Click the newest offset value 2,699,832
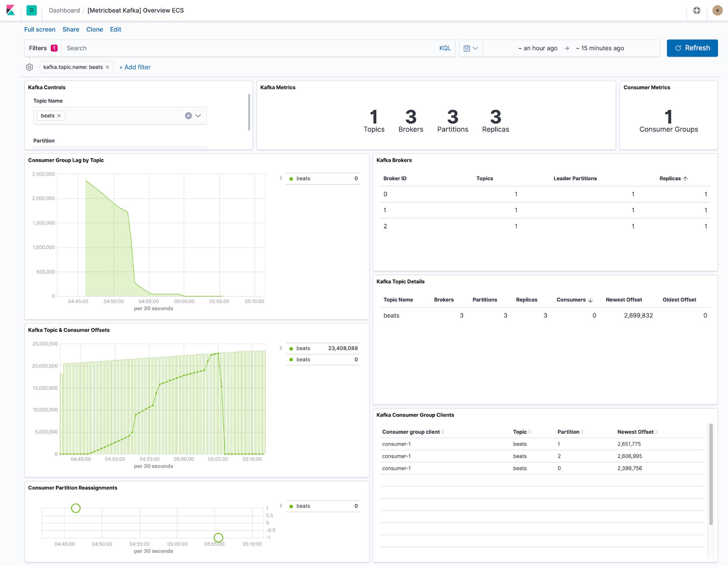 [638, 315]
